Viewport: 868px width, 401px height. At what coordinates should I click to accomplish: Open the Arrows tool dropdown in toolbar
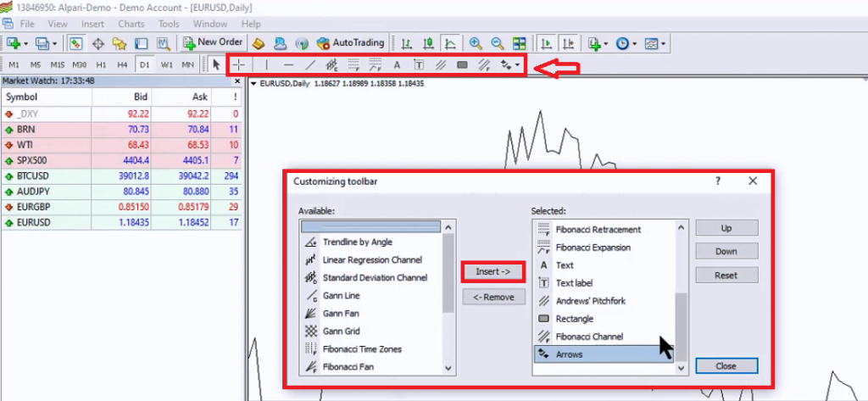[516, 64]
